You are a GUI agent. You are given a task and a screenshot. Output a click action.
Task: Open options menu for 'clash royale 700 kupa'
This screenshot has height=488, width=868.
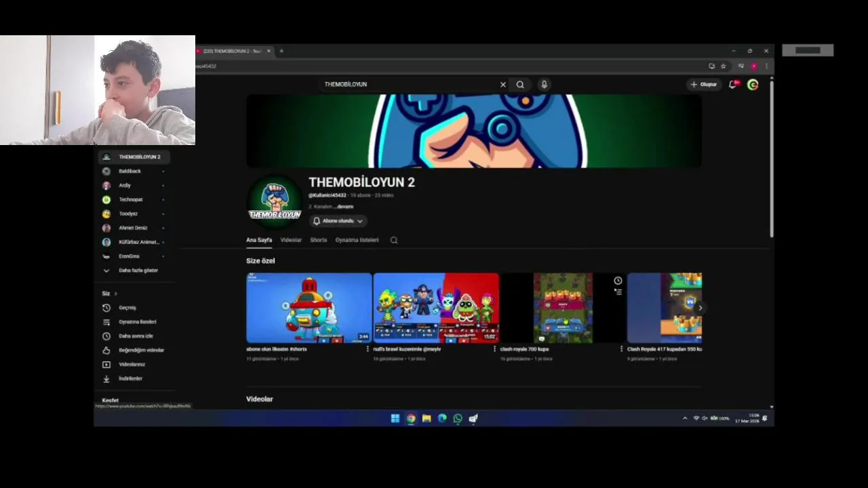pyautogui.click(x=621, y=349)
